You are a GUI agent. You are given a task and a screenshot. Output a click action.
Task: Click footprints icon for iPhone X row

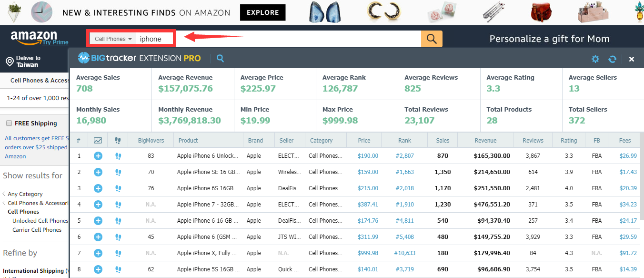(x=118, y=253)
